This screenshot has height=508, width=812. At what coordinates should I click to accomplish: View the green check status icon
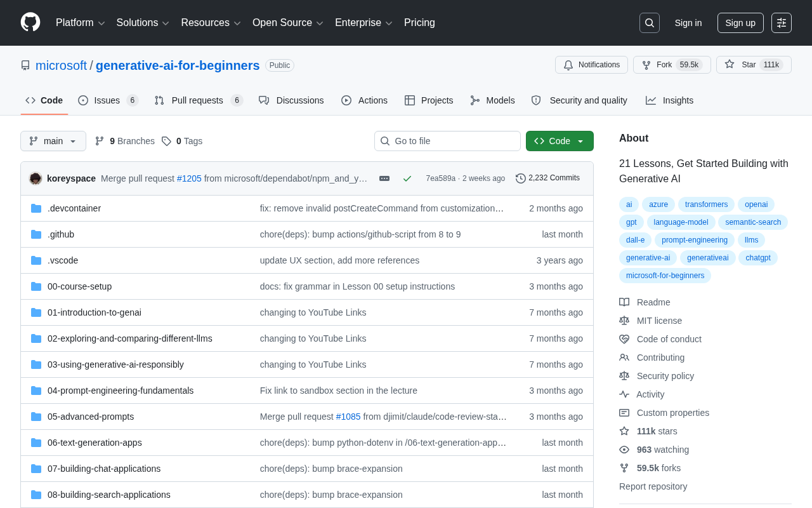[x=407, y=178]
